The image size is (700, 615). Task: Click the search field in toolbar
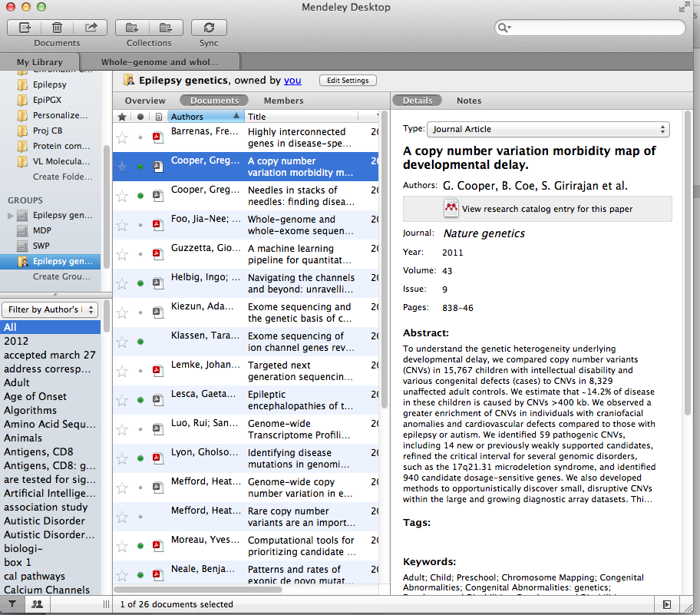tap(591, 28)
